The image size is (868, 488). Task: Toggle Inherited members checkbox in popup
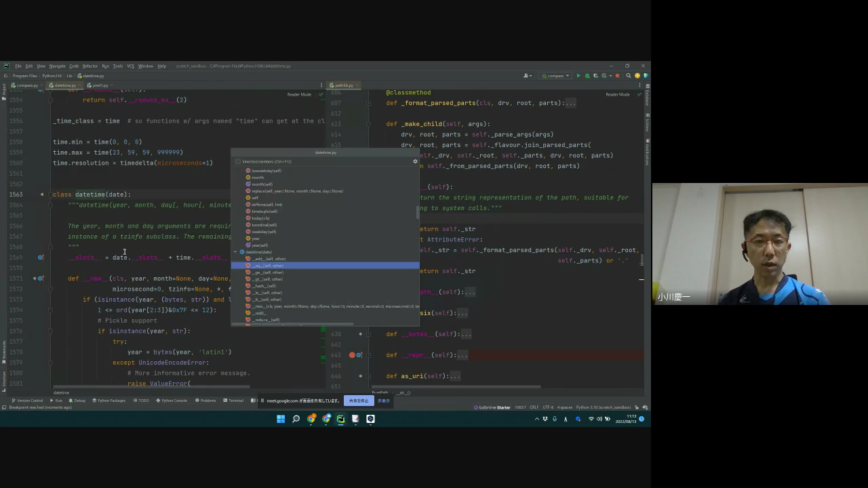pyautogui.click(x=238, y=162)
